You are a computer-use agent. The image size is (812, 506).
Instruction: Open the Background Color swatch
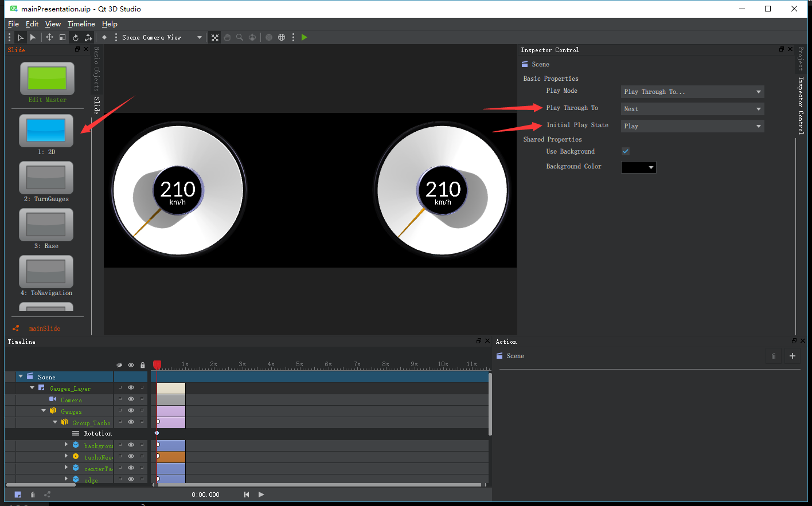click(x=638, y=167)
